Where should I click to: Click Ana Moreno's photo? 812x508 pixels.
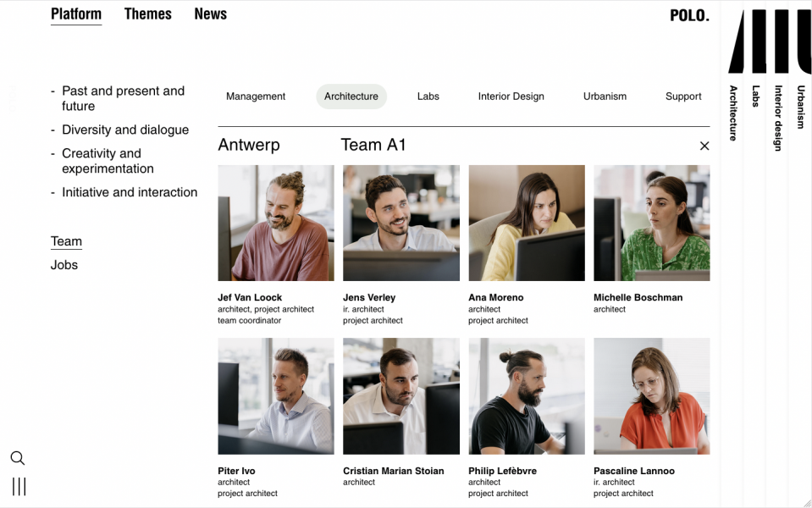pos(527,224)
